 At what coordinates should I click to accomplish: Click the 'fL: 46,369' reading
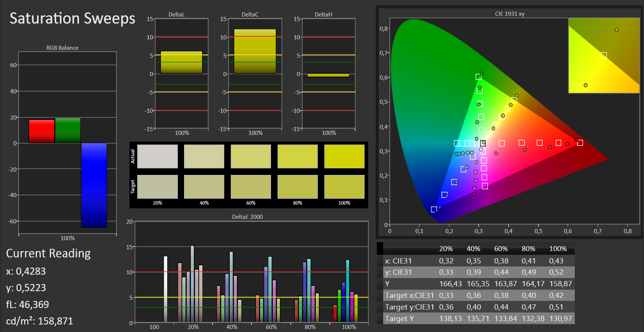point(27,305)
